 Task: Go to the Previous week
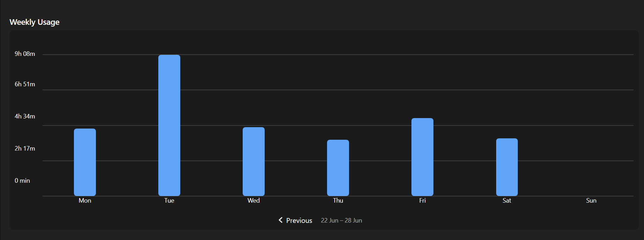coord(295,220)
